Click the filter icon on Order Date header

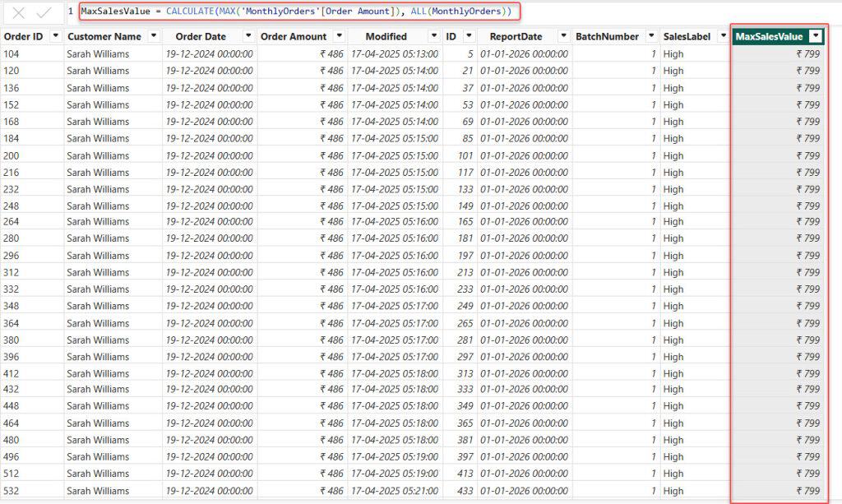pos(249,36)
